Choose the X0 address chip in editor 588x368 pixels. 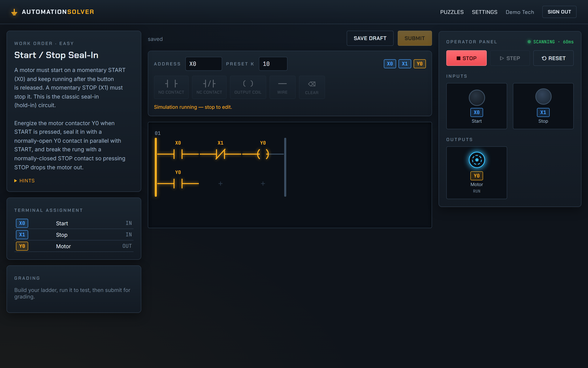tap(390, 64)
